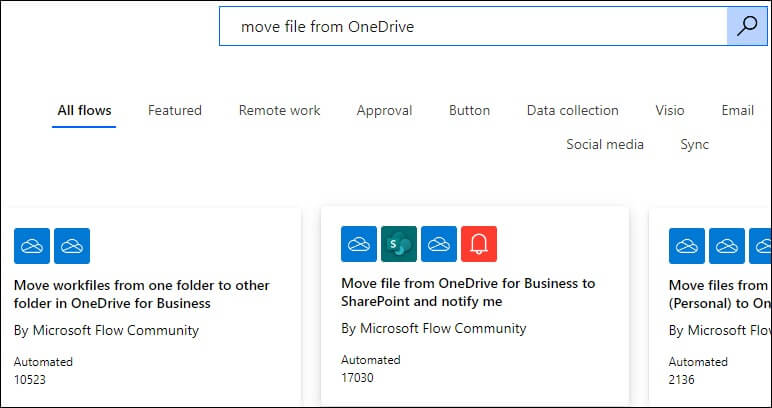Click OneDrive icon left of SharePoint icon
772x408 pixels.
[x=359, y=244]
